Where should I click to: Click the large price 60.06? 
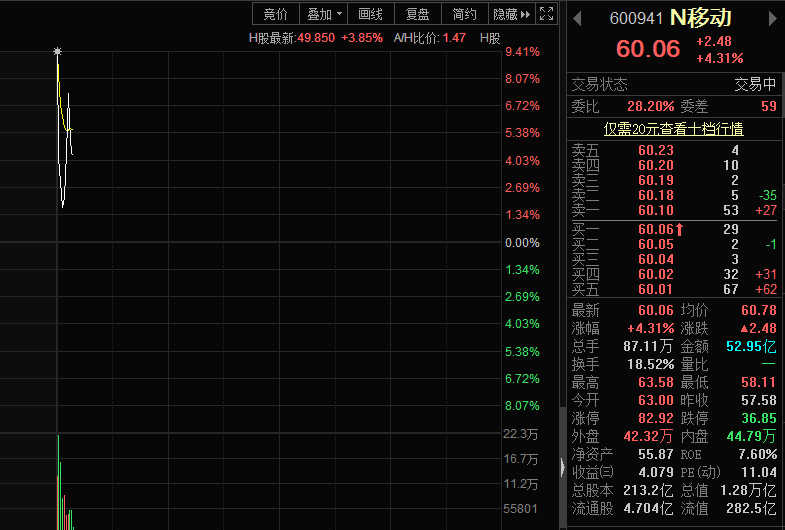648,49
